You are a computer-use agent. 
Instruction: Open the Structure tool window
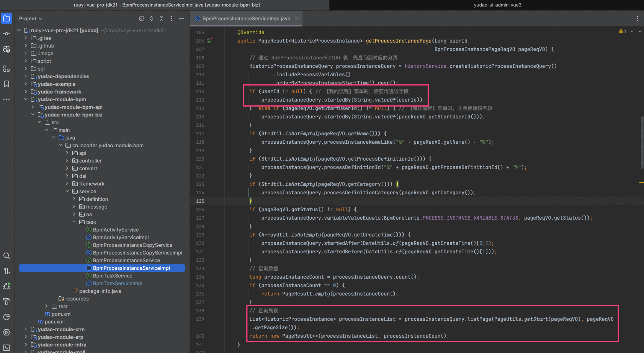click(x=7, y=69)
